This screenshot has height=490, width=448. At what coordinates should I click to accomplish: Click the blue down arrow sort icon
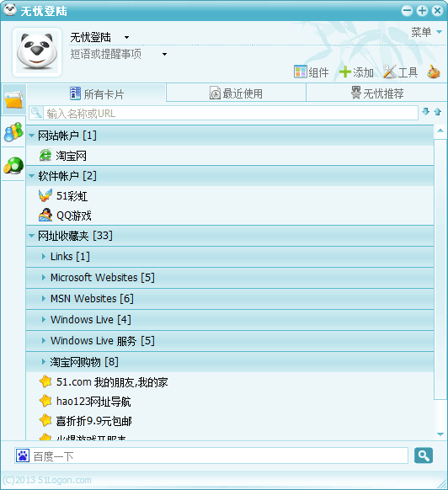[x=425, y=112]
